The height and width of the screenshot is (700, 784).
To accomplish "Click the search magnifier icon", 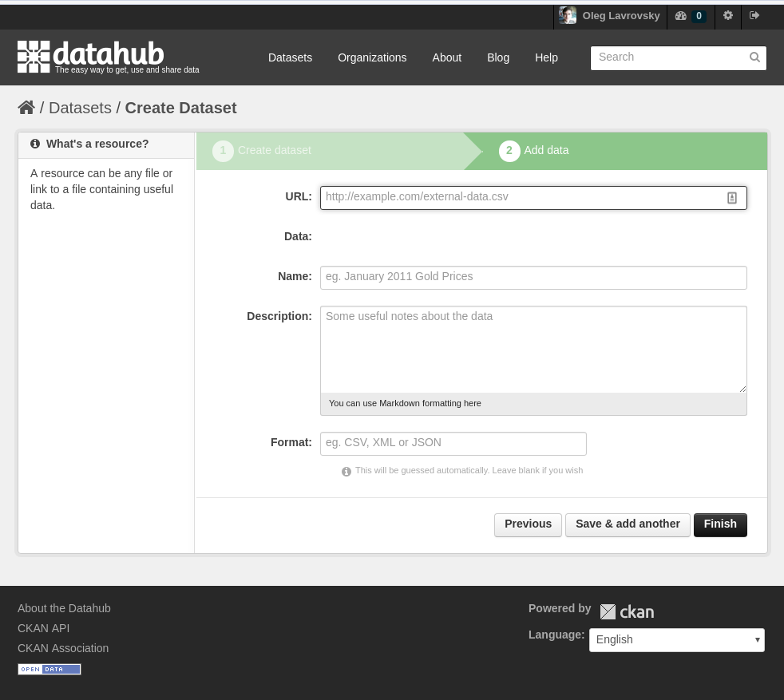I will coord(754,57).
